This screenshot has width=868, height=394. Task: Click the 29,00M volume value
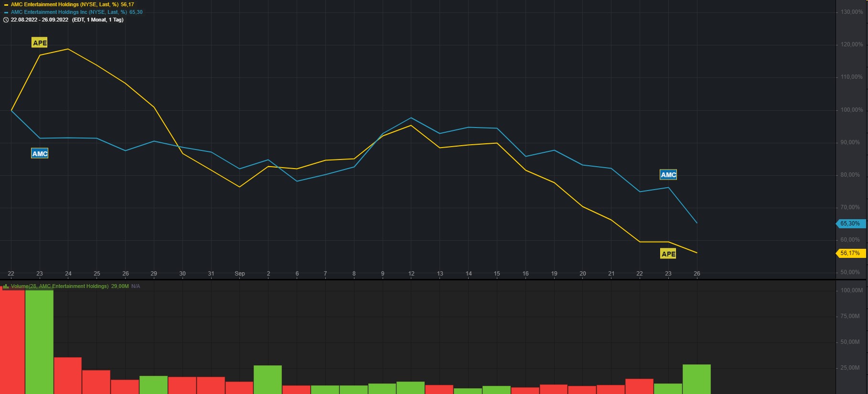click(120, 287)
